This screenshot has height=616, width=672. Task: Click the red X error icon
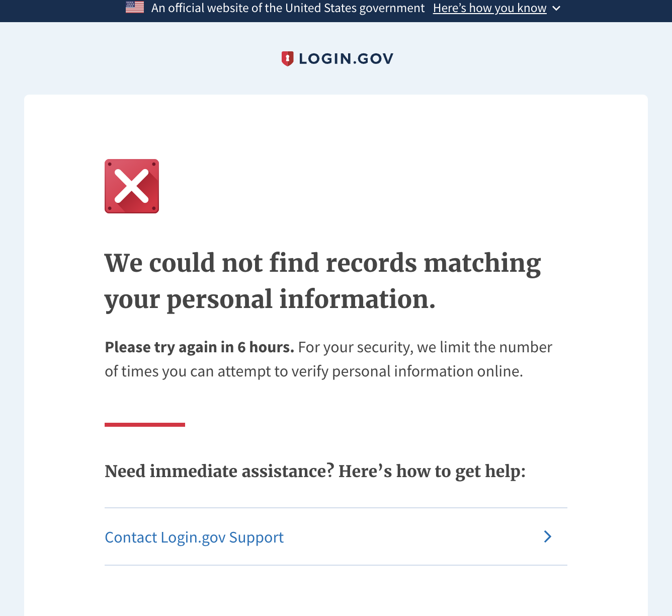(x=132, y=186)
